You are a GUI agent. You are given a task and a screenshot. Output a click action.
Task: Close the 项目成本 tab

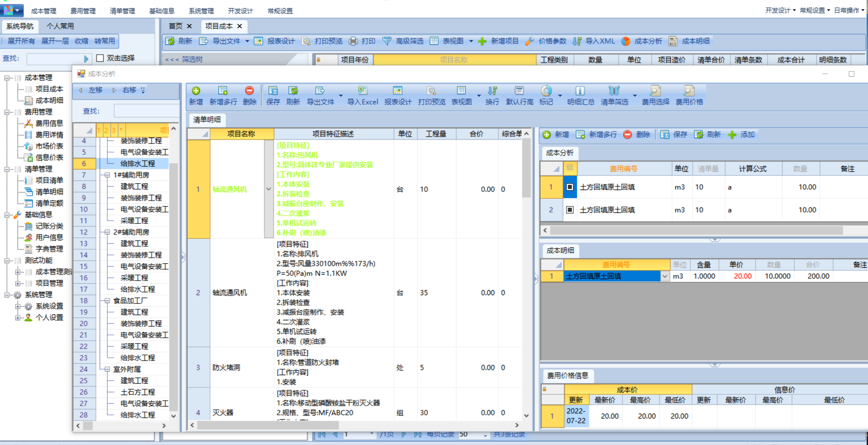[x=239, y=26]
